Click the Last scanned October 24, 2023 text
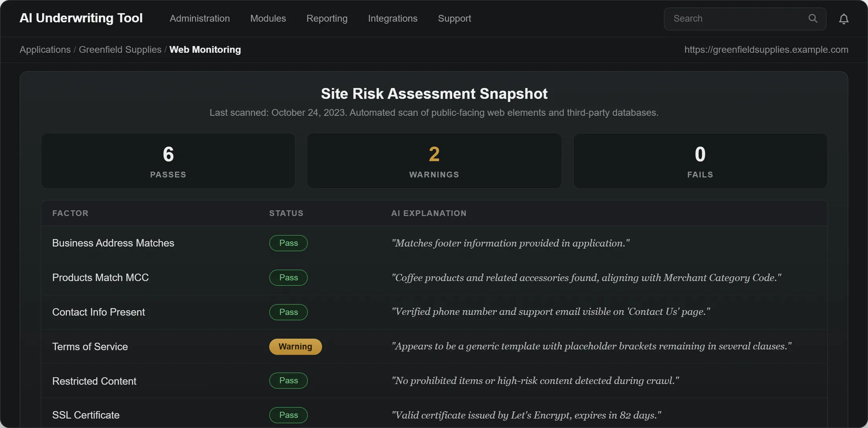 pyautogui.click(x=434, y=113)
